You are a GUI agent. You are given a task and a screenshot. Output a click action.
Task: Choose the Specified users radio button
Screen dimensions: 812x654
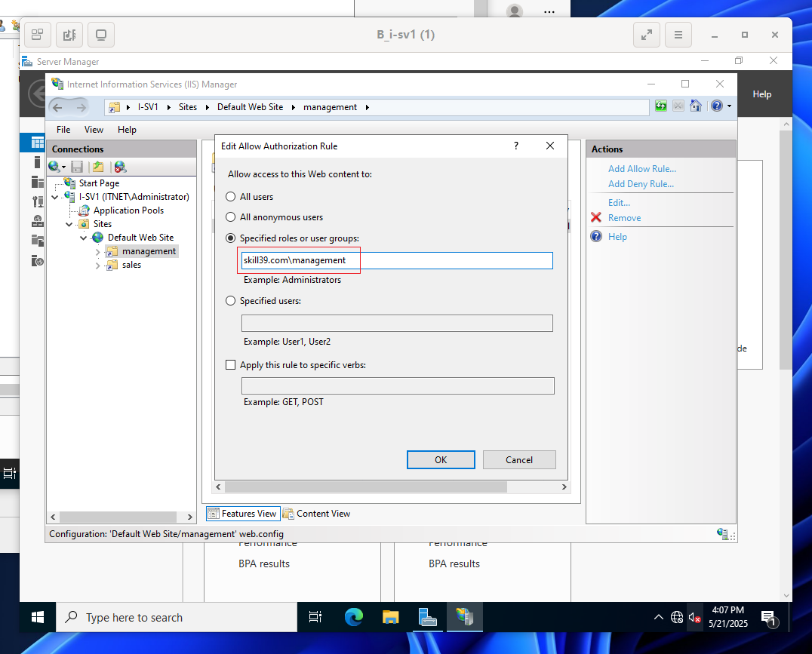pos(230,301)
